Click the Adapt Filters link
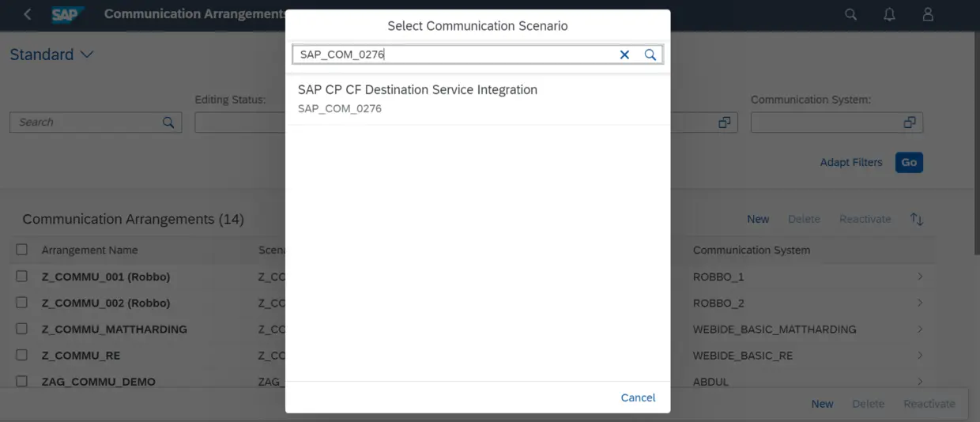 coord(850,162)
